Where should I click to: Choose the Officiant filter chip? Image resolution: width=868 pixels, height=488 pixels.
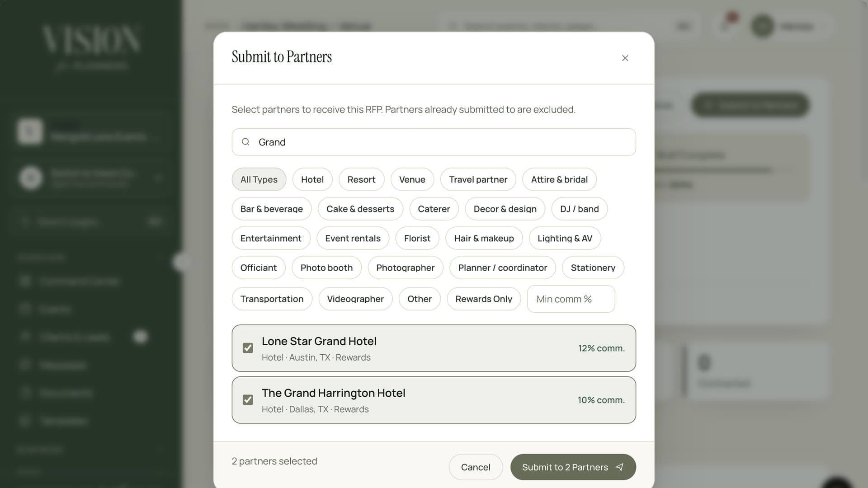click(259, 267)
